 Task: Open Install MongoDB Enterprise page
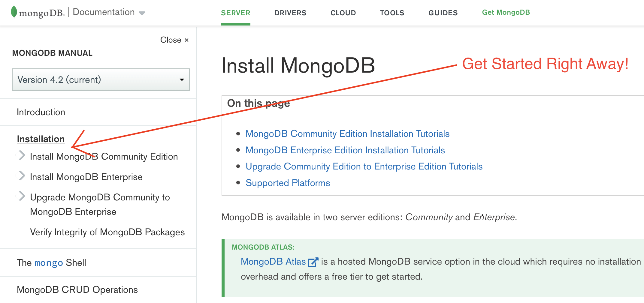(x=86, y=177)
